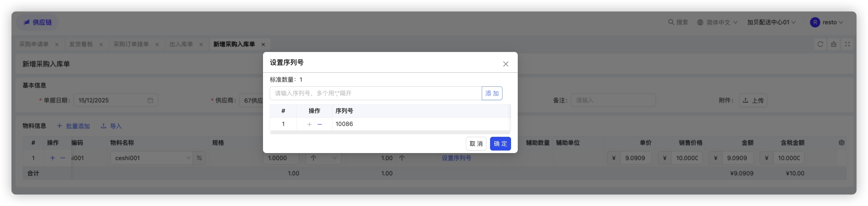Click the search magnifier icon
Image resolution: width=868 pixels, height=206 pixels.
point(671,22)
